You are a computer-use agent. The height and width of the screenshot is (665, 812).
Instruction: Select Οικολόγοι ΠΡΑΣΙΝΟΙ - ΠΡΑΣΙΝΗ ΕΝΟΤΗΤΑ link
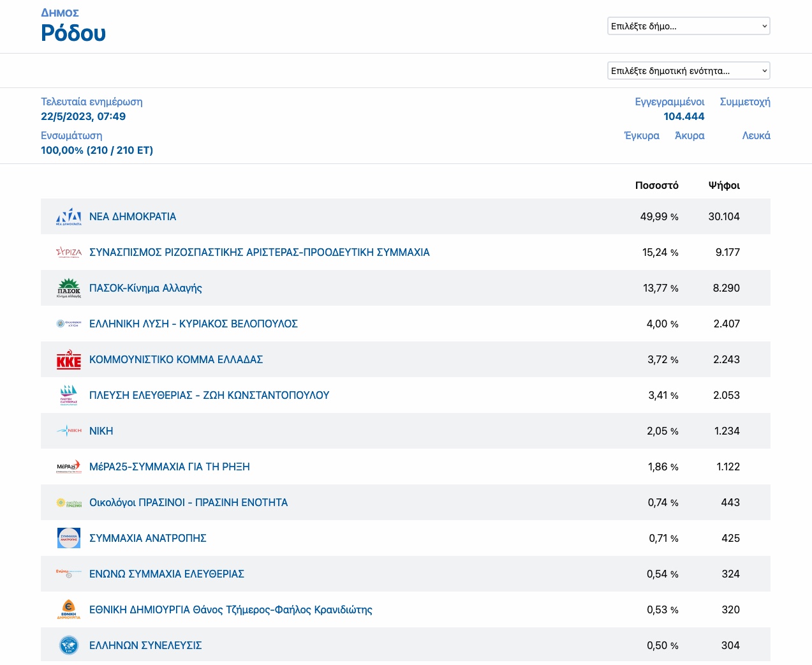189,502
